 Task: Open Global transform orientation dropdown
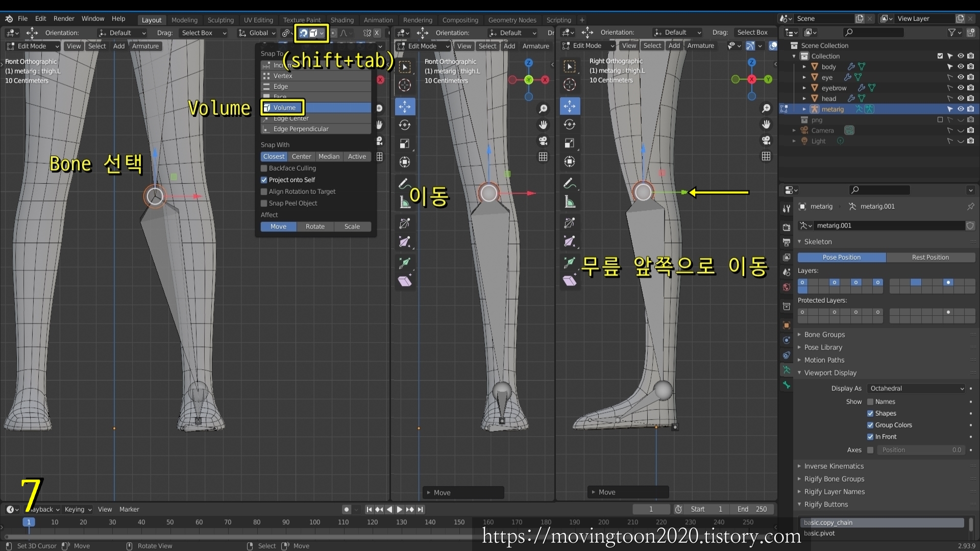(x=257, y=33)
